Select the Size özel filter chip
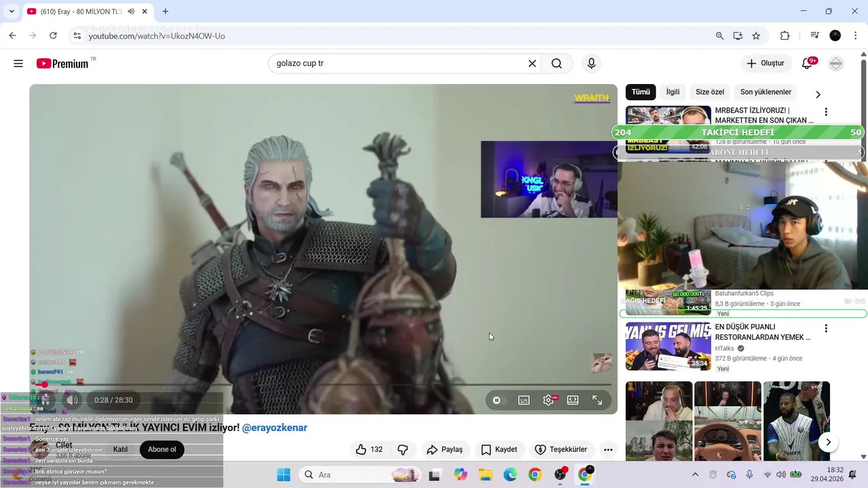This screenshot has width=868, height=488. pyautogui.click(x=710, y=92)
